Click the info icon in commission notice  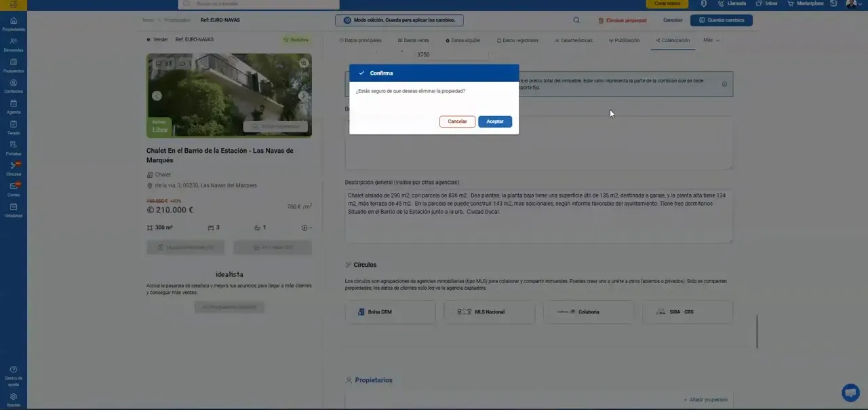pos(724,84)
